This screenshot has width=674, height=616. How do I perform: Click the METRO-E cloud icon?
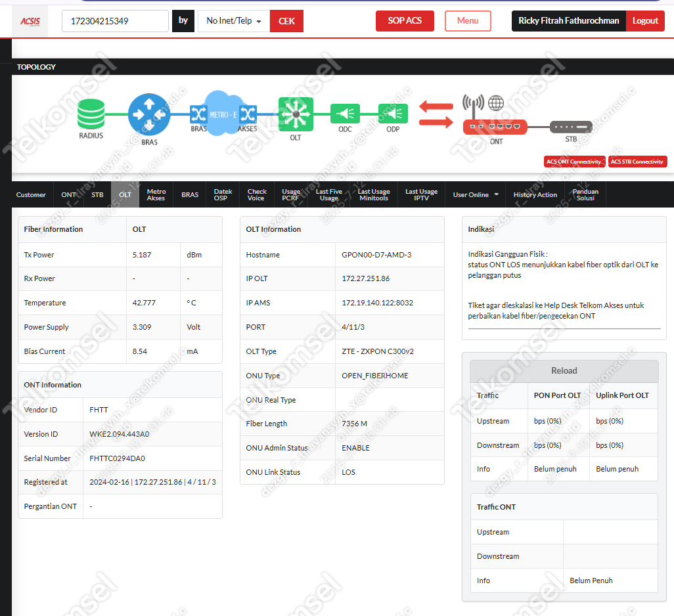[x=223, y=114]
